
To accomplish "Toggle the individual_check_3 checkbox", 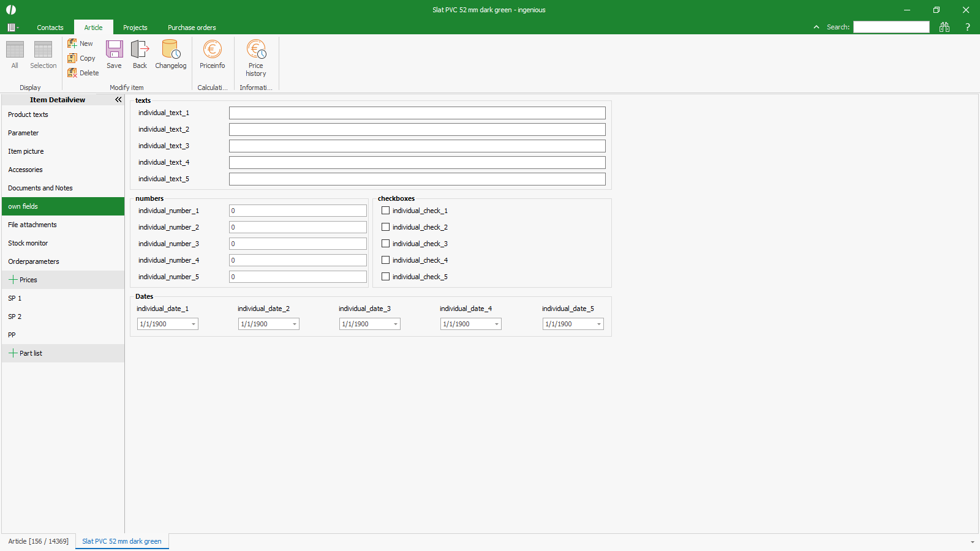I will [x=386, y=244].
